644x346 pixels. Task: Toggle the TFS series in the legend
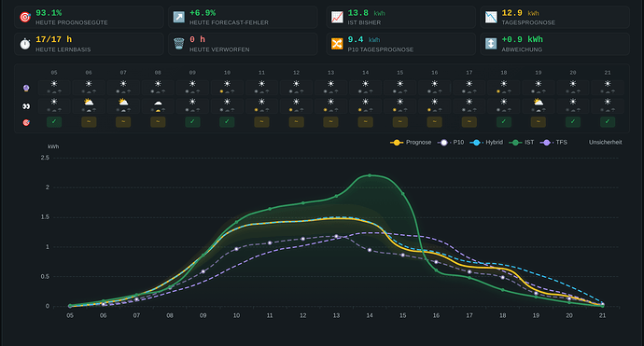coord(553,143)
